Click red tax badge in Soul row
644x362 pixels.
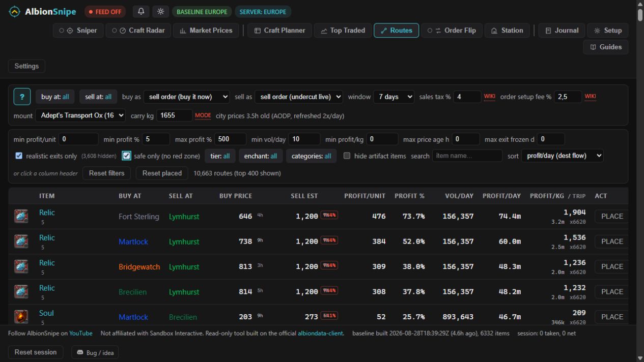point(329,316)
